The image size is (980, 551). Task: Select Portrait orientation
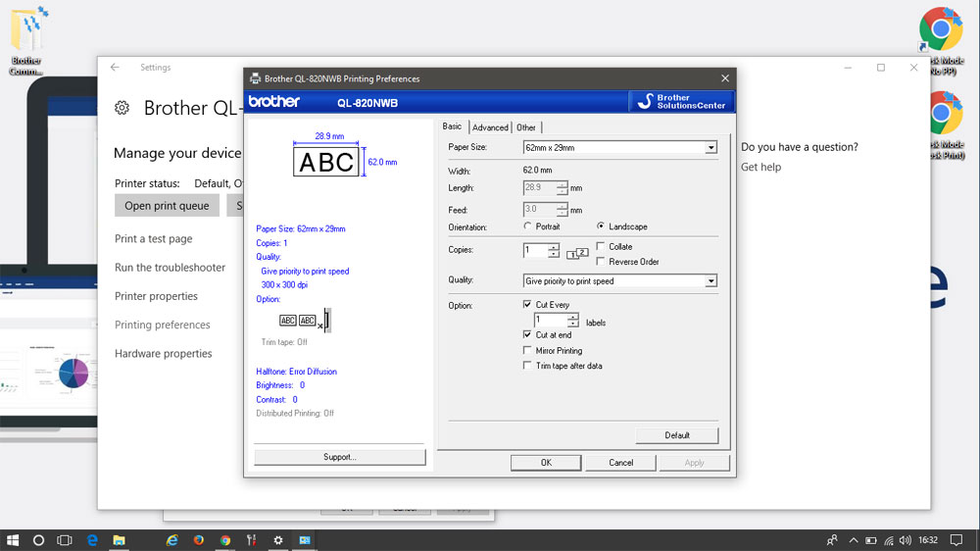coord(527,226)
